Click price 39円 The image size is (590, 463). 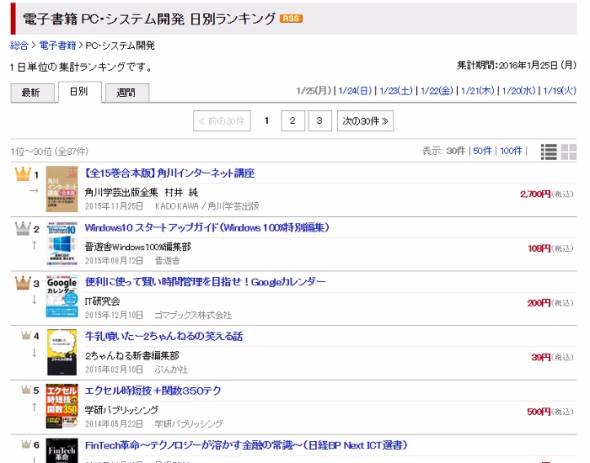click(x=541, y=357)
